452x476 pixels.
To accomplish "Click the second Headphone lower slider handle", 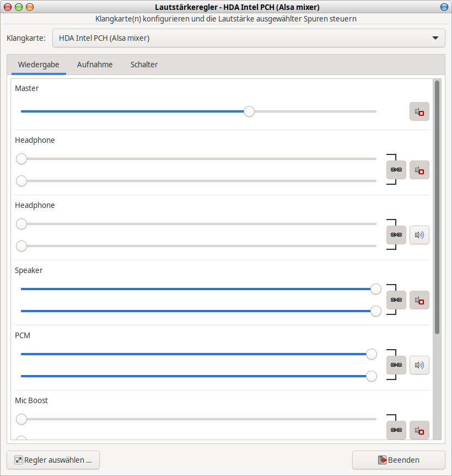I will [21, 246].
